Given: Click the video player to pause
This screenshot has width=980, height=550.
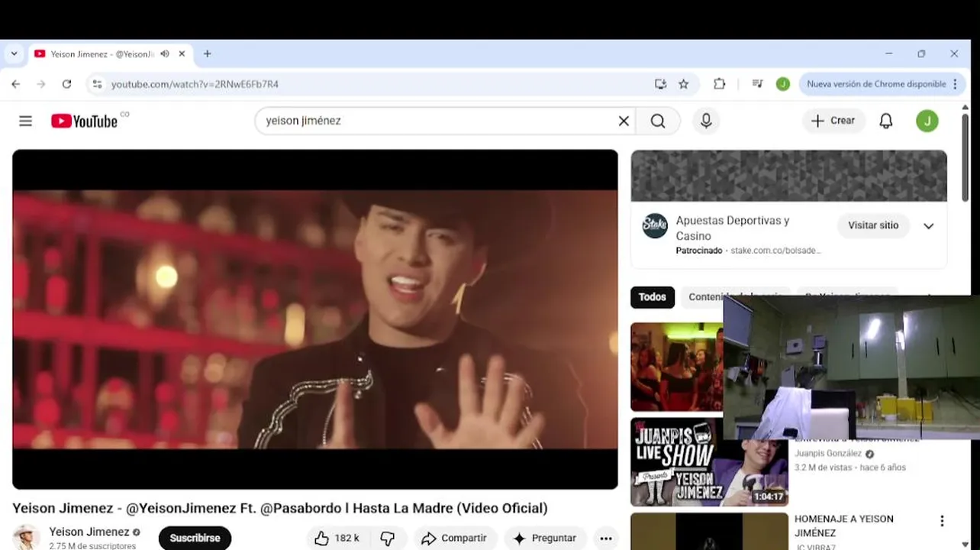Looking at the screenshot, I should pyautogui.click(x=314, y=319).
